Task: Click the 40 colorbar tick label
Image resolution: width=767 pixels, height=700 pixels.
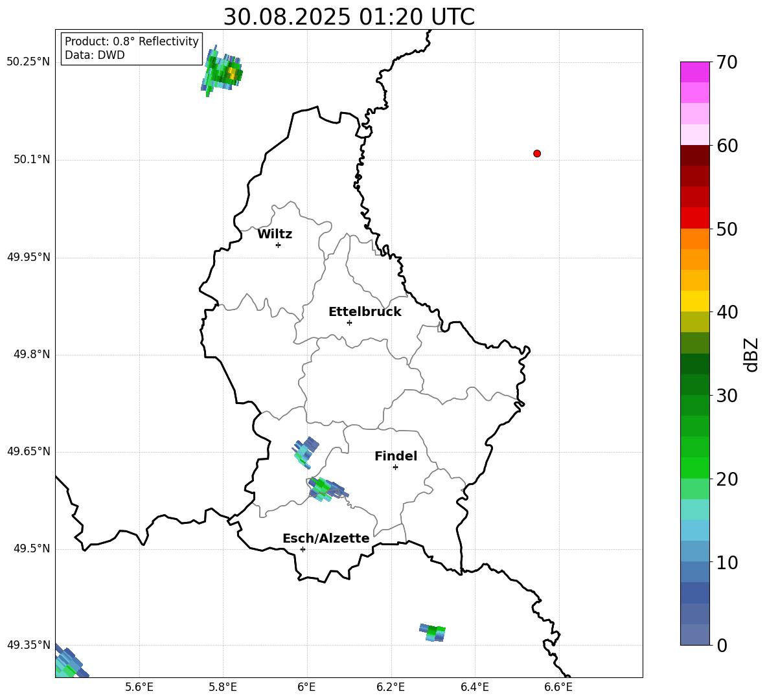Action: point(727,312)
